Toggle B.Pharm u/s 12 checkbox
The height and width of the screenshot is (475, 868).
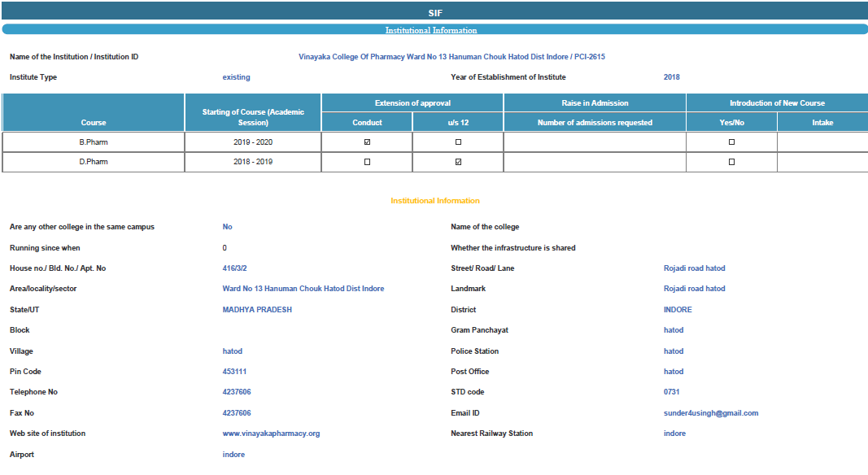pos(458,142)
